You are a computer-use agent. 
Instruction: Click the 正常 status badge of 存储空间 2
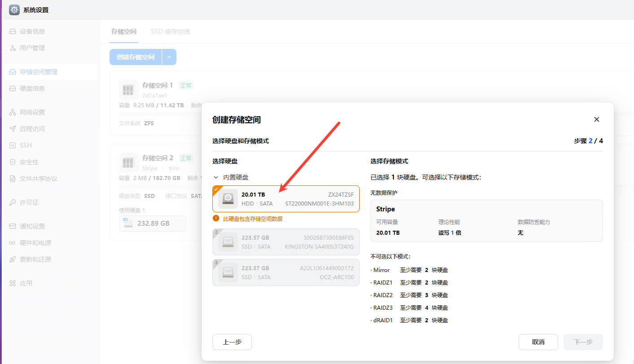point(186,158)
